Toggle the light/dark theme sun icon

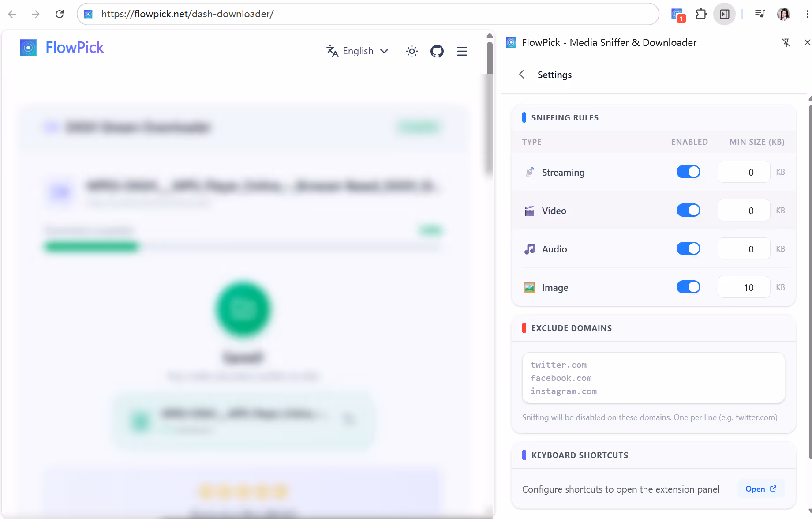[x=412, y=51]
